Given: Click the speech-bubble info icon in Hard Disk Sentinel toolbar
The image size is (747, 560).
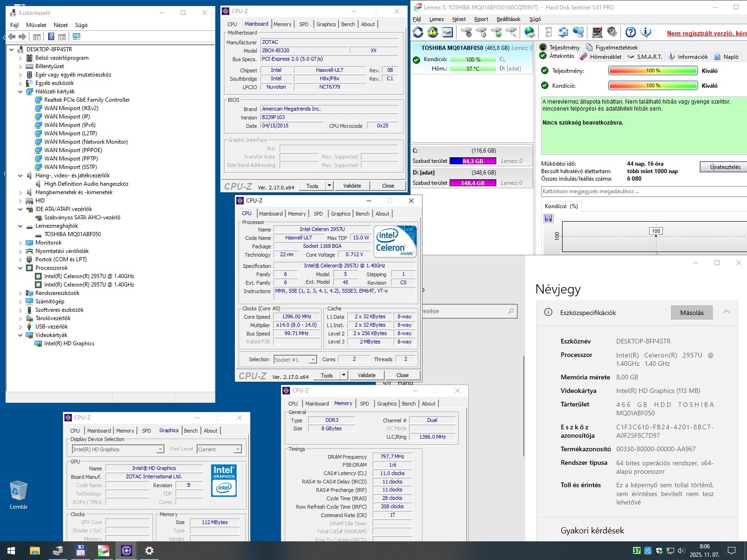Looking at the screenshot, I should (646, 32).
